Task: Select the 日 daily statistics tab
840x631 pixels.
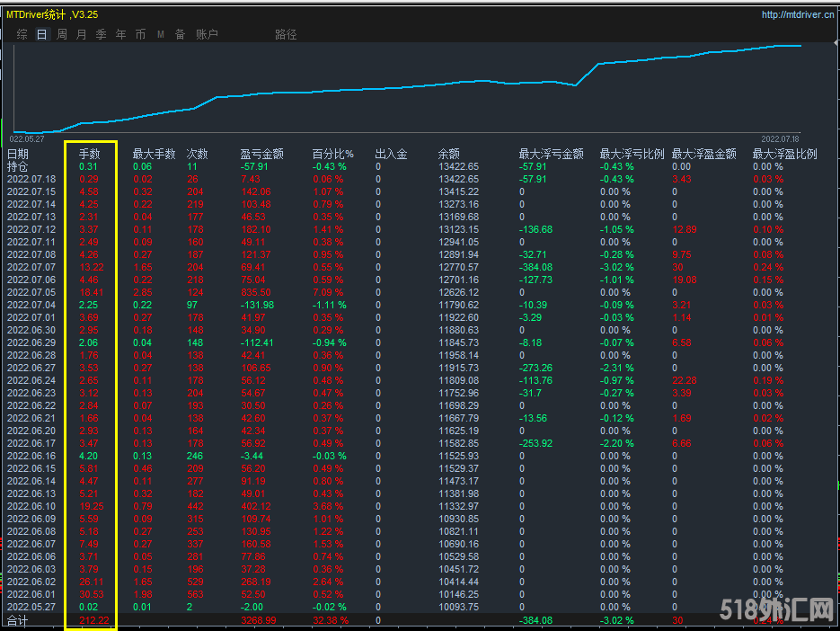Action: click(x=42, y=35)
